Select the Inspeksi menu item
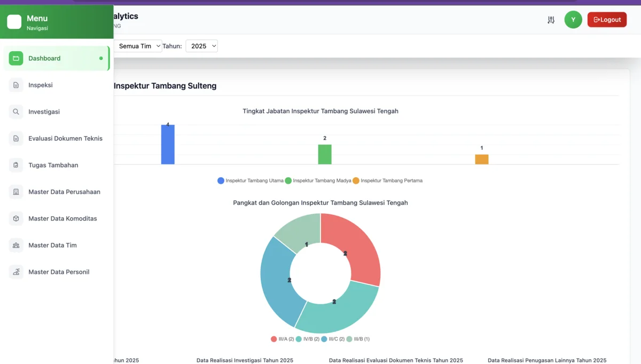Image resolution: width=641 pixels, height=364 pixels. [x=40, y=85]
